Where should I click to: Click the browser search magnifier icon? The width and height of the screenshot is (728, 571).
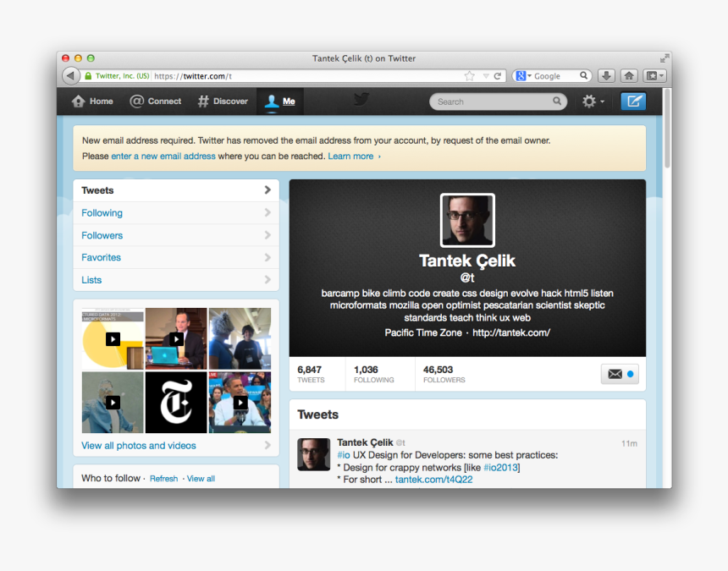583,75
